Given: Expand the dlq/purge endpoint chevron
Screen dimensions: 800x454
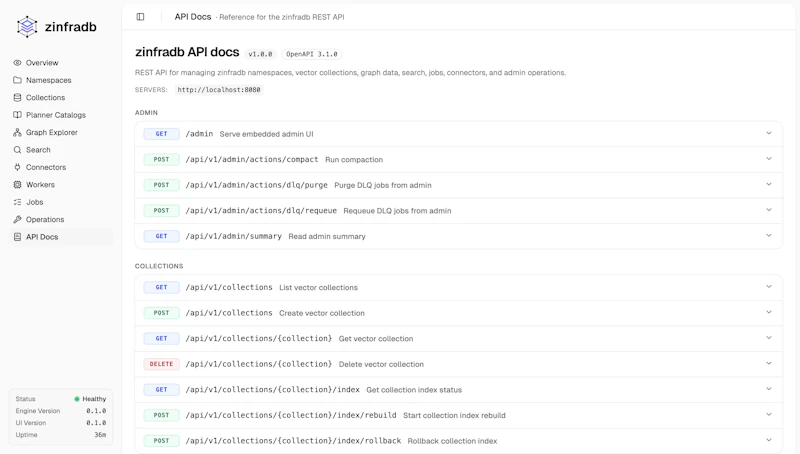Looking at the screenshot, I should click(x=768, y=184).
